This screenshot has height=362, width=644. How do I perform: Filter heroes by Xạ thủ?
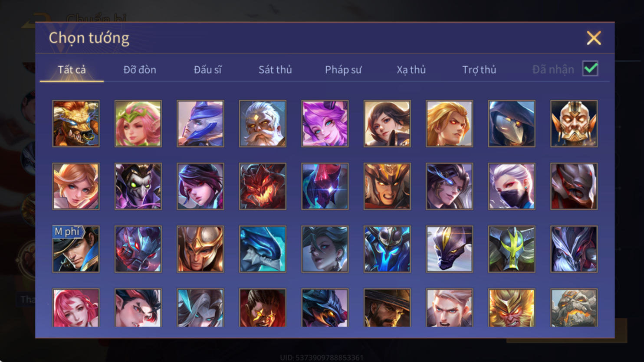[x=411, y=69]
